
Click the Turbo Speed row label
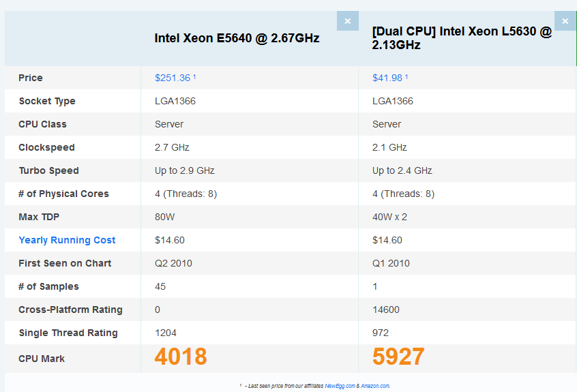pyautogui.click(x=49, y=170)
